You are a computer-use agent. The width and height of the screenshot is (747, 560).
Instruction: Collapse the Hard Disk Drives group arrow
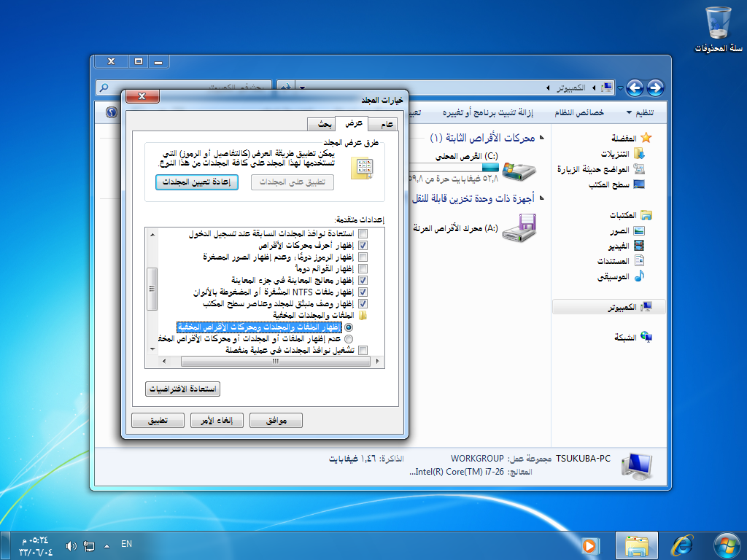[542, 138]
